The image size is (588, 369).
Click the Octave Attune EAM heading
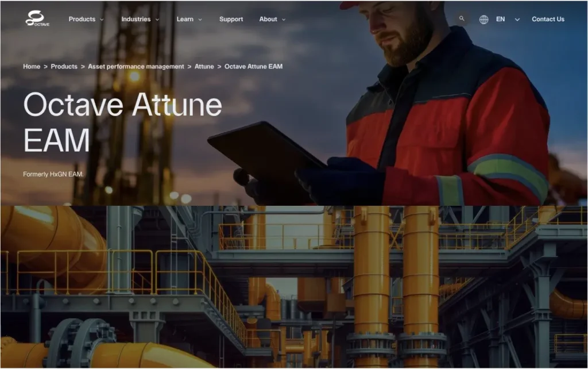123,122
